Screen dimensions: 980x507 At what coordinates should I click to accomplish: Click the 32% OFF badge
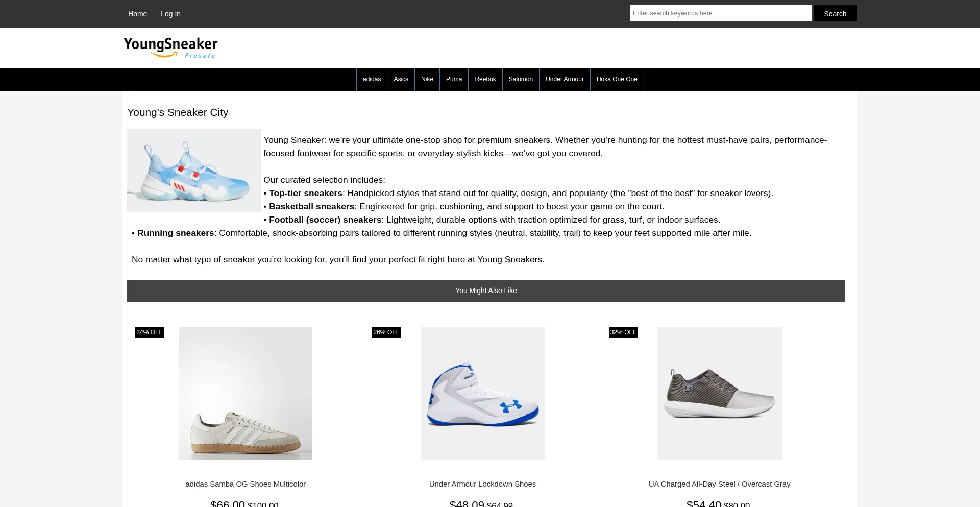[x=623, y=332]
